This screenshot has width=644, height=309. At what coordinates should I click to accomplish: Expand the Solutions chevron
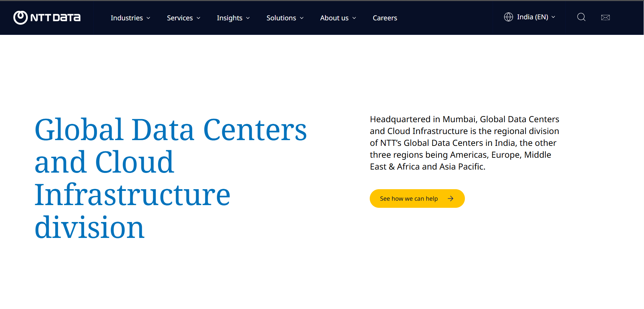[302, 18]
